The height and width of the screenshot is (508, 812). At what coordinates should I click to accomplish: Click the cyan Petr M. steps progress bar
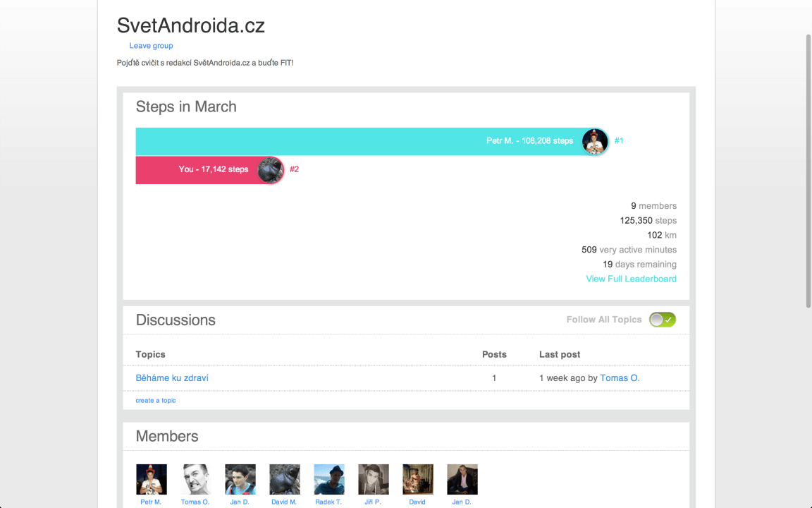pyautogui.click(x=352, y=141)
